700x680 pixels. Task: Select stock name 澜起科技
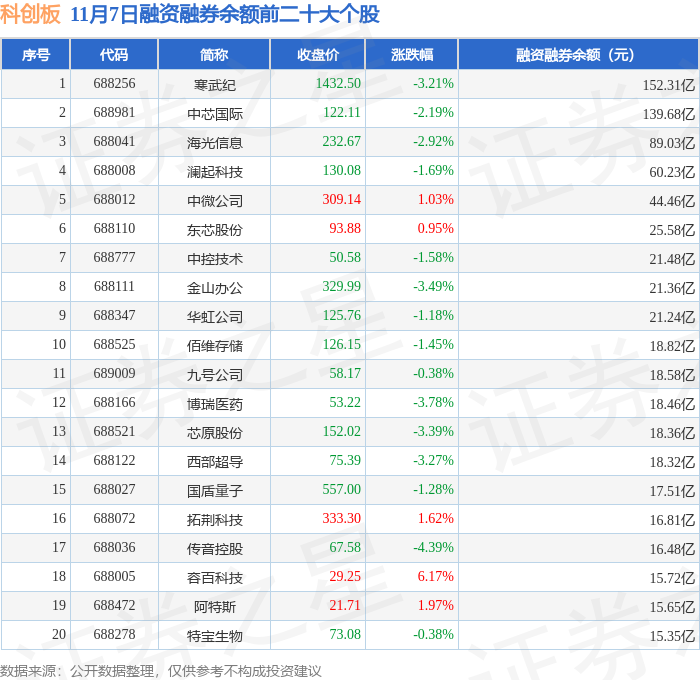click(x=215, y=172)
